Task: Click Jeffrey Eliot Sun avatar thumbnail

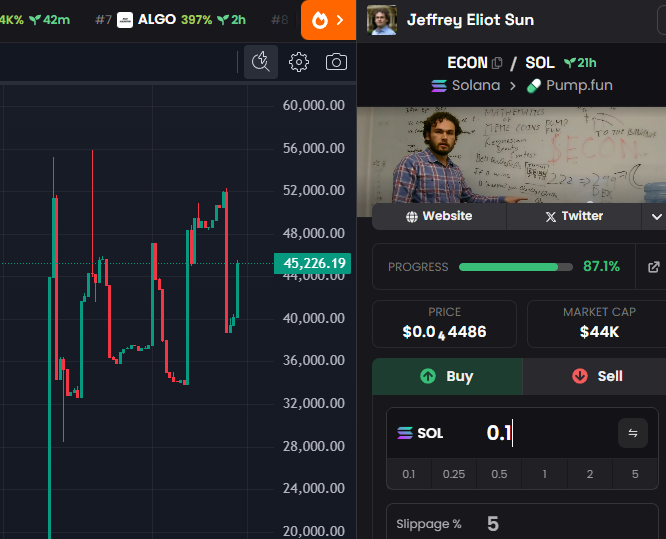Action: [x=381, y=20]
